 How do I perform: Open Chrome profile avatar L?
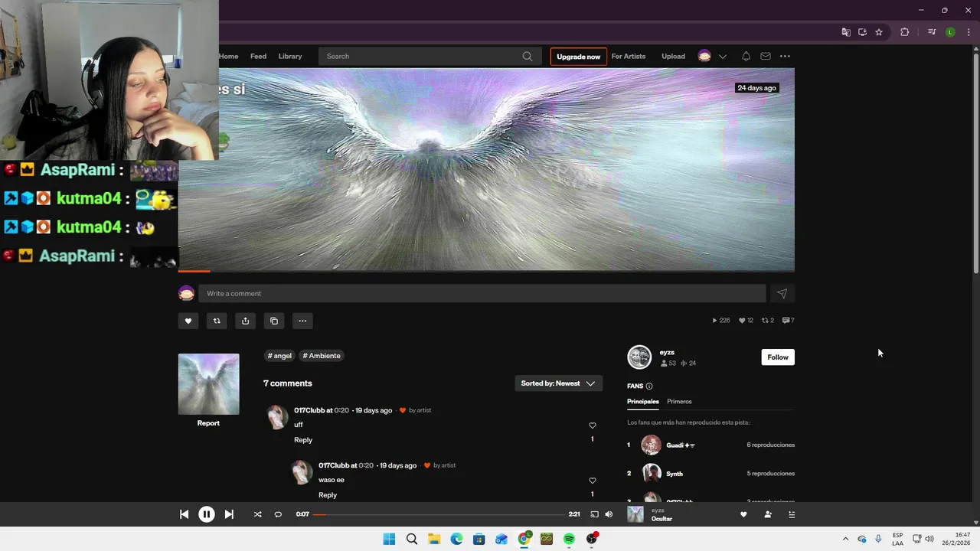pyautogui.click(x=950, y=32)
